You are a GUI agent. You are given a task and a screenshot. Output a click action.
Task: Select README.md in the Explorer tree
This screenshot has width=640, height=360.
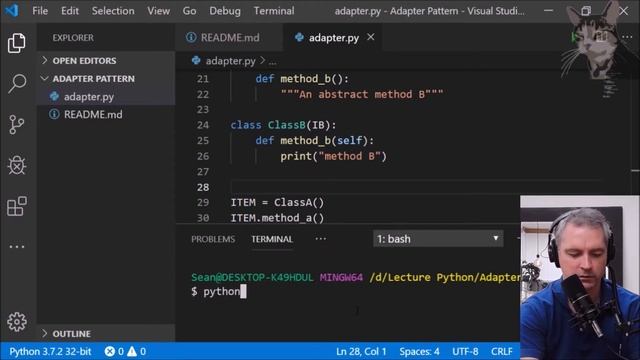(x=107, y=114)
